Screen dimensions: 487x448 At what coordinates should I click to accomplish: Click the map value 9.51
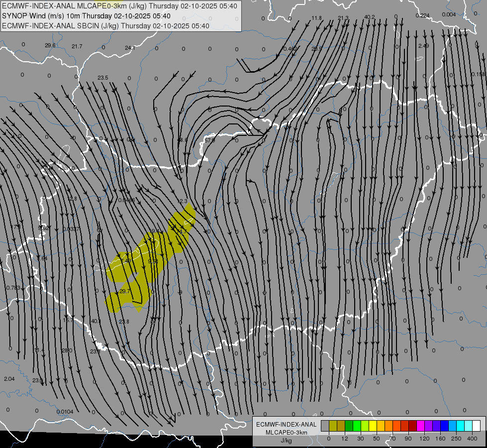(153, 261)
